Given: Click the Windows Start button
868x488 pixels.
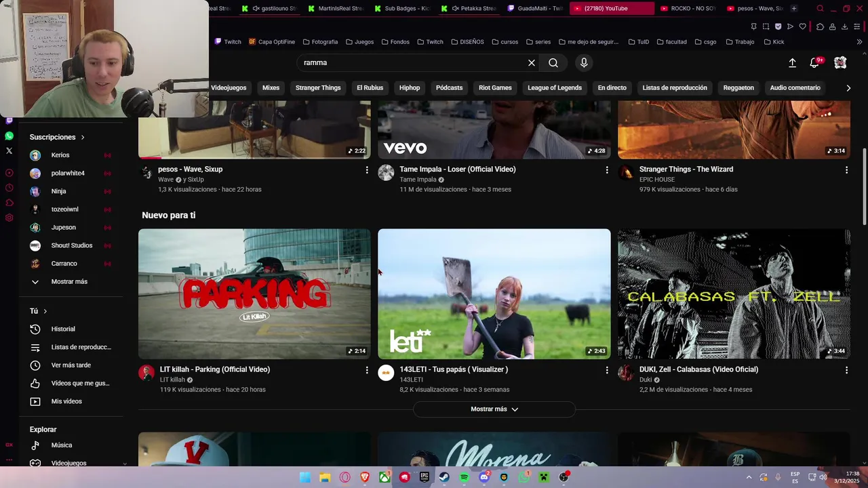Looking at the screenshot, I should 305,477.
